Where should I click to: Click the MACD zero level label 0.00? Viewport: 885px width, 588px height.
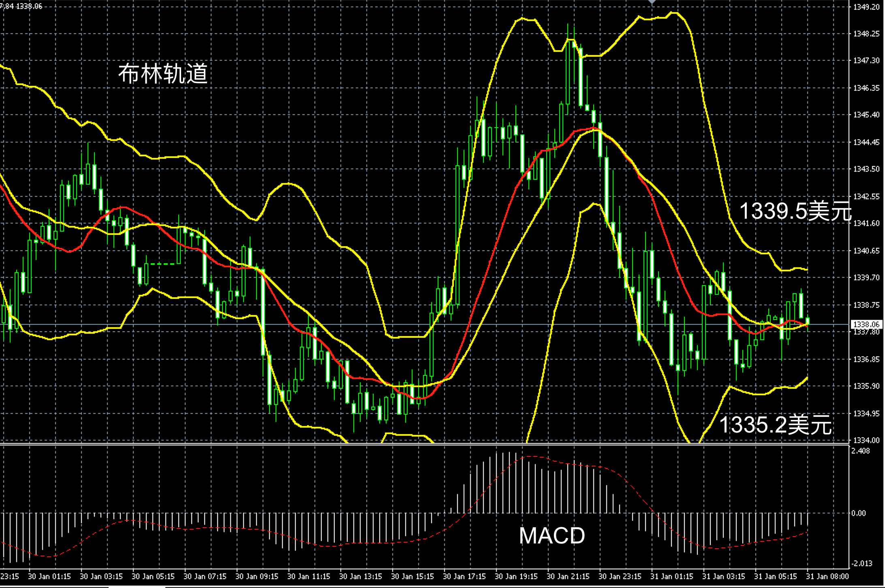coord(858,513)
